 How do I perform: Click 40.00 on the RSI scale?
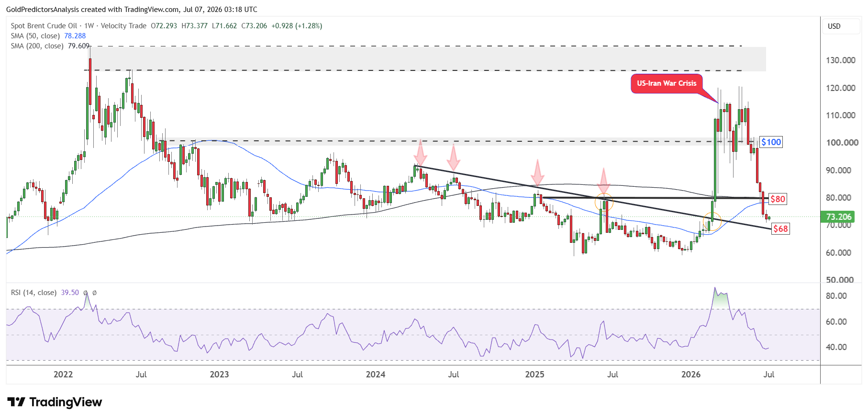(x=836, y=347)
